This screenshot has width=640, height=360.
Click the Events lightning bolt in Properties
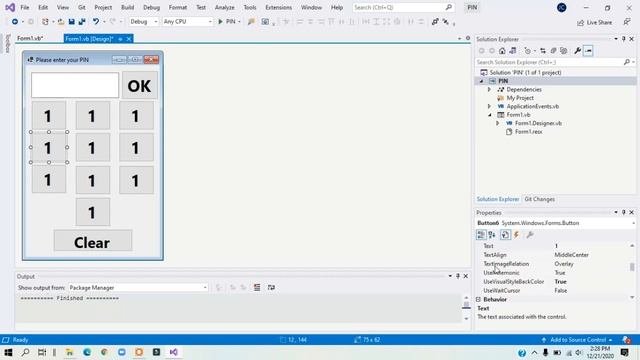[516, 235]
